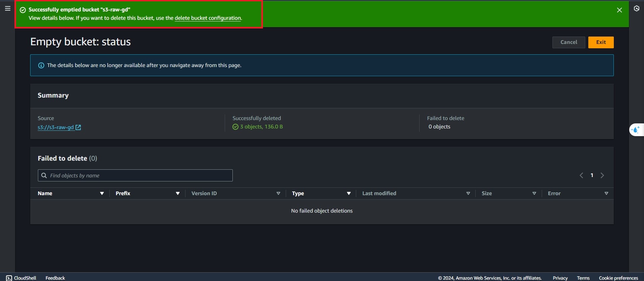644x281 pixels.
Task: Follow the delete bucket configuration link
Action: [x=208, y=18]
